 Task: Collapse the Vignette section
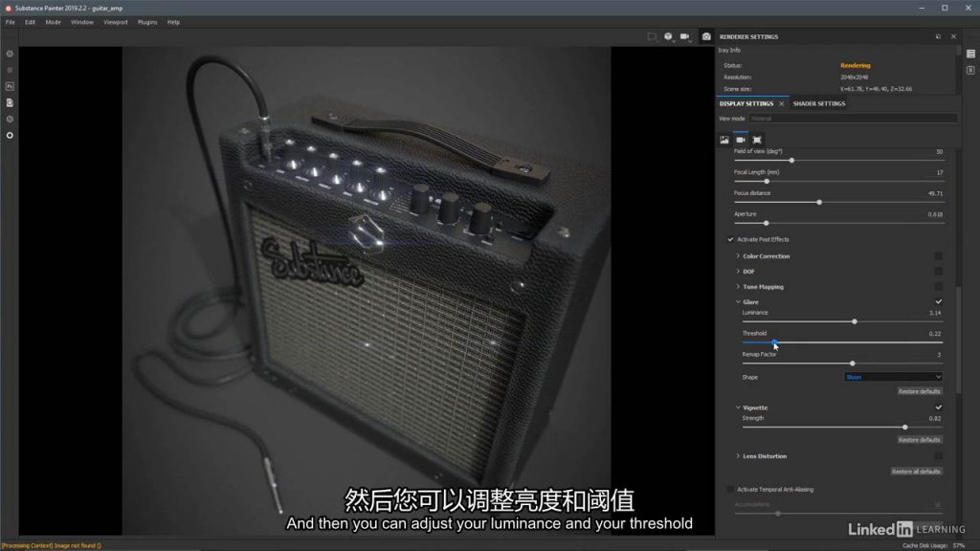point(738,408)
